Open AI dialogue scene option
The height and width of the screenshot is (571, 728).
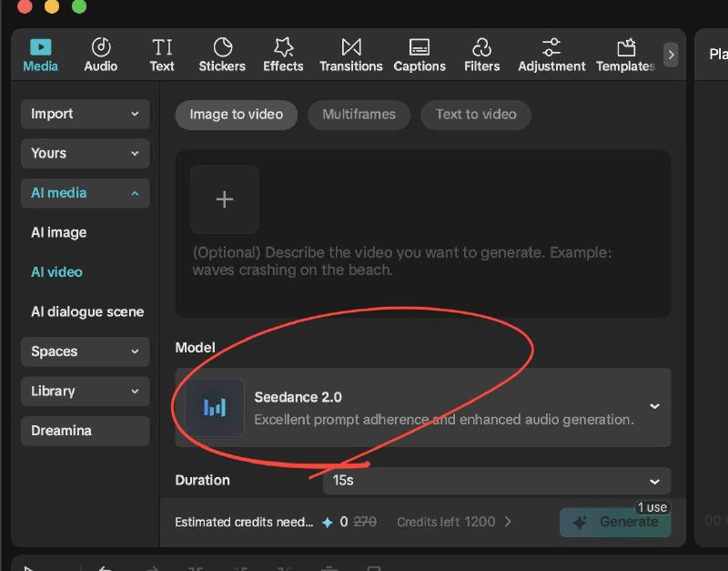click(x=87, y=311)
